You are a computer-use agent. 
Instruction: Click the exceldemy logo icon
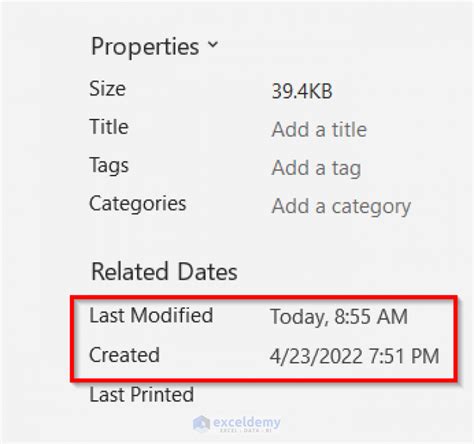pyautogui.click(x=201, y=423)
